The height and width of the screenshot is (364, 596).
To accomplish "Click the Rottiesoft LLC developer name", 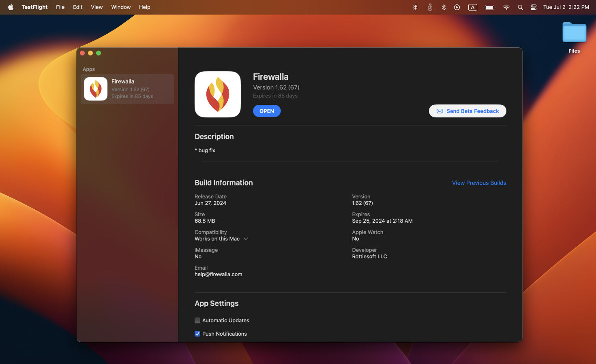I will 369,257.
